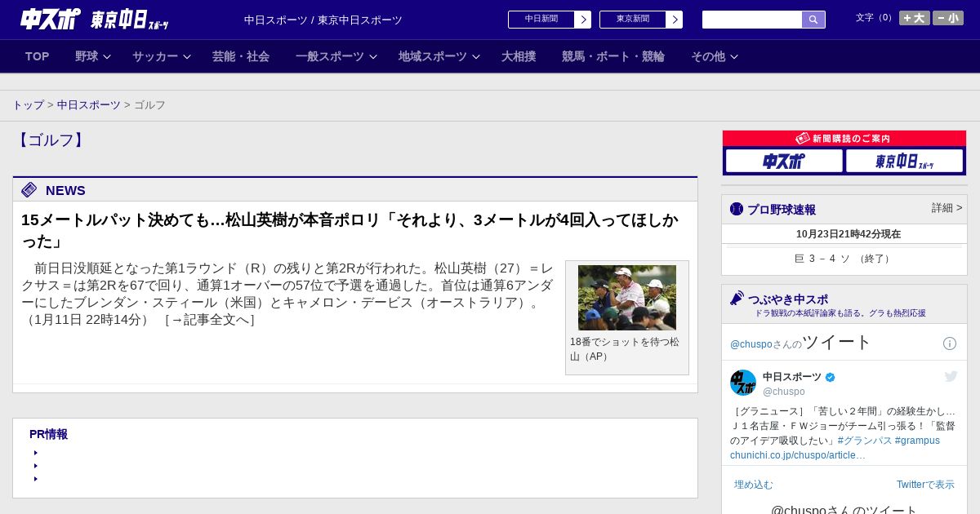Open the 芸能・社会 menu item
Image resolution: width=980 pixels, height=514 pixels.
tap(241, 56)
